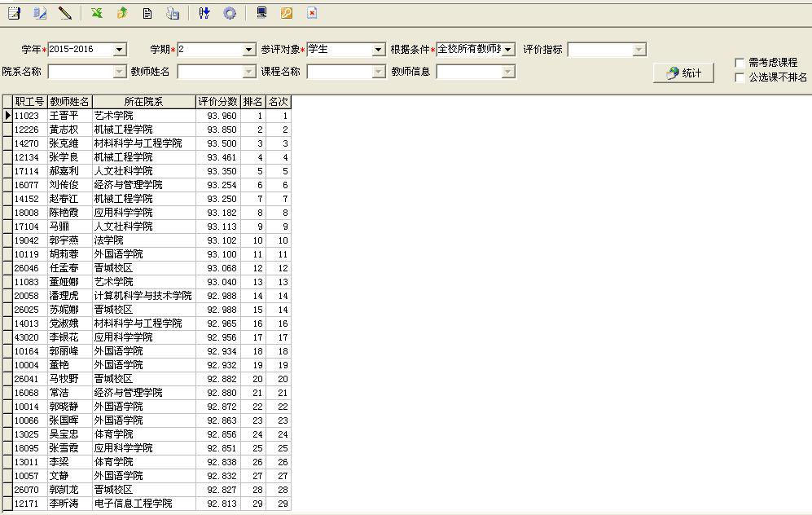This screenshot has height=515, width=812.
Task: Tick the 公选课不排名 checkbox
Action: click(x=740, y=77)
